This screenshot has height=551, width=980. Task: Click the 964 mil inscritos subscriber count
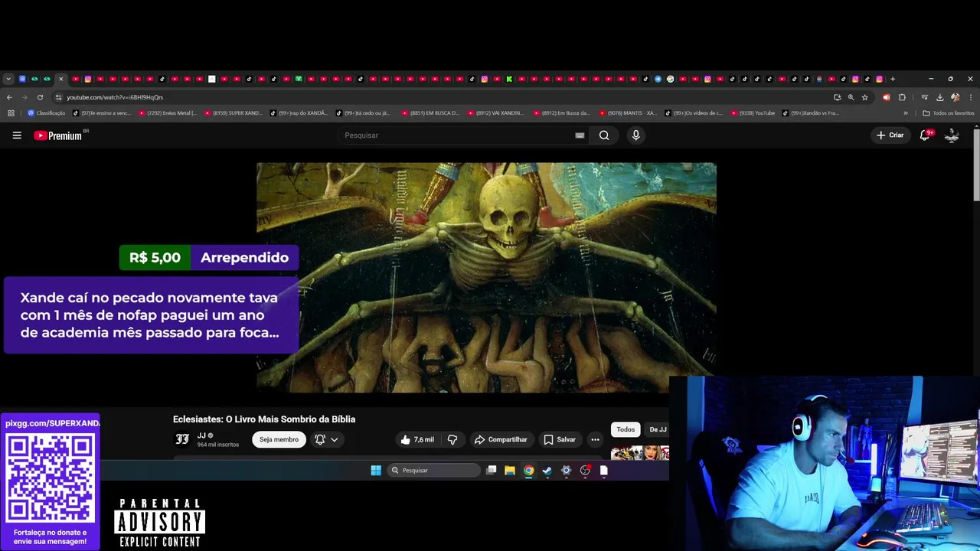[218, 445]
